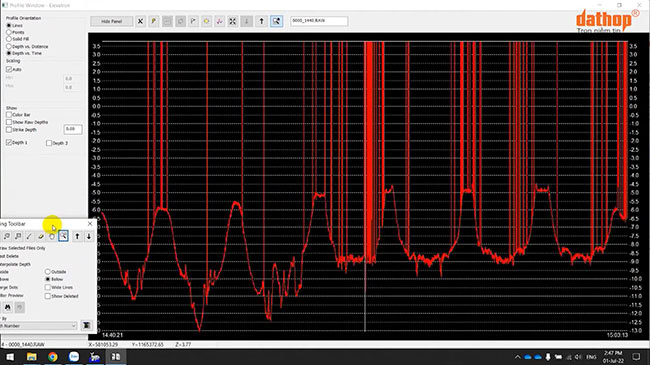
Task: Click the black X delete icon in the top toolbar
Action: coord(141,21)
